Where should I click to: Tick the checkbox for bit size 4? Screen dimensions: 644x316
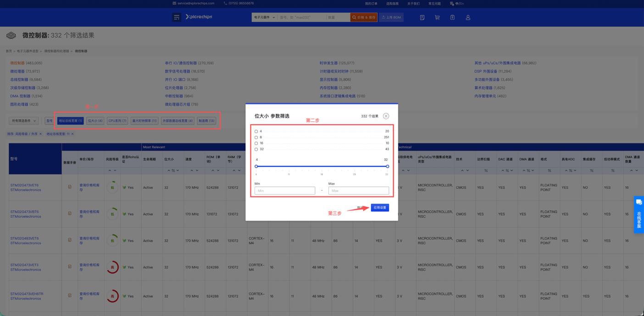pyautogui.click(x=256, y=131)
